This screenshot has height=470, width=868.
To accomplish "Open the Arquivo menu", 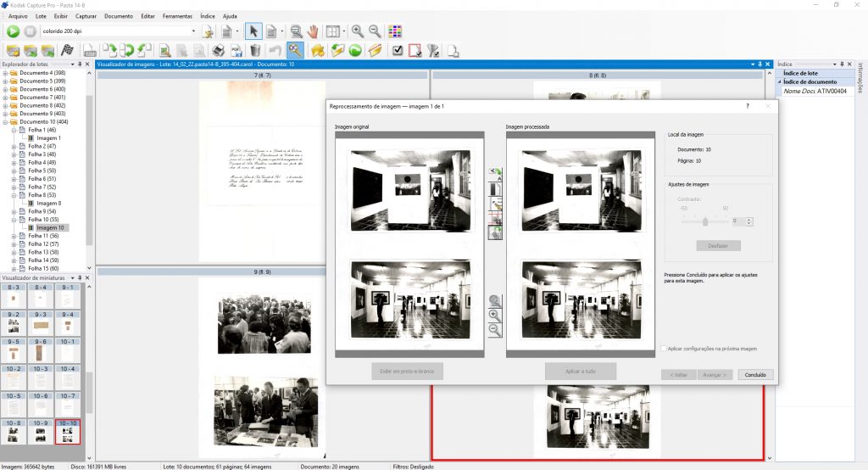I will point(18,16).
